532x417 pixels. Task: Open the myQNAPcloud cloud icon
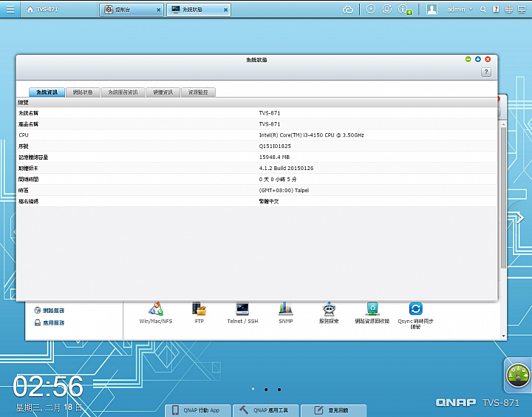(x=348, y=10)
